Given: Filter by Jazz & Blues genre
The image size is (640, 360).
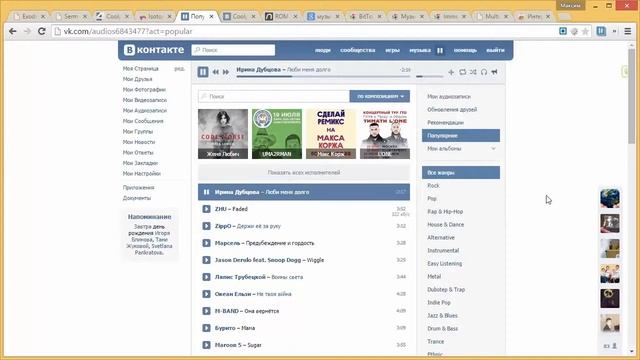Looking at the screenshot, I should click(x=442, y=316).
